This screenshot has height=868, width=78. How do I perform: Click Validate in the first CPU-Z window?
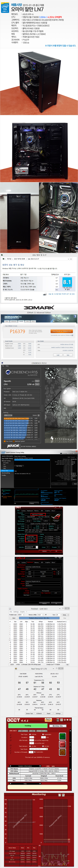click(x=45, y=551)
